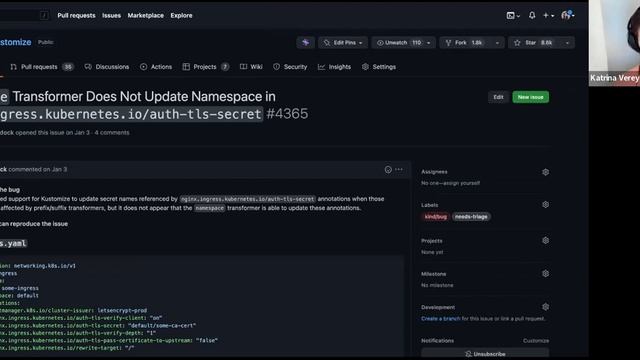Open the plus create-new menu
Image resolution: width=640 pixels, height=360 pixels.
coord(548,16)
